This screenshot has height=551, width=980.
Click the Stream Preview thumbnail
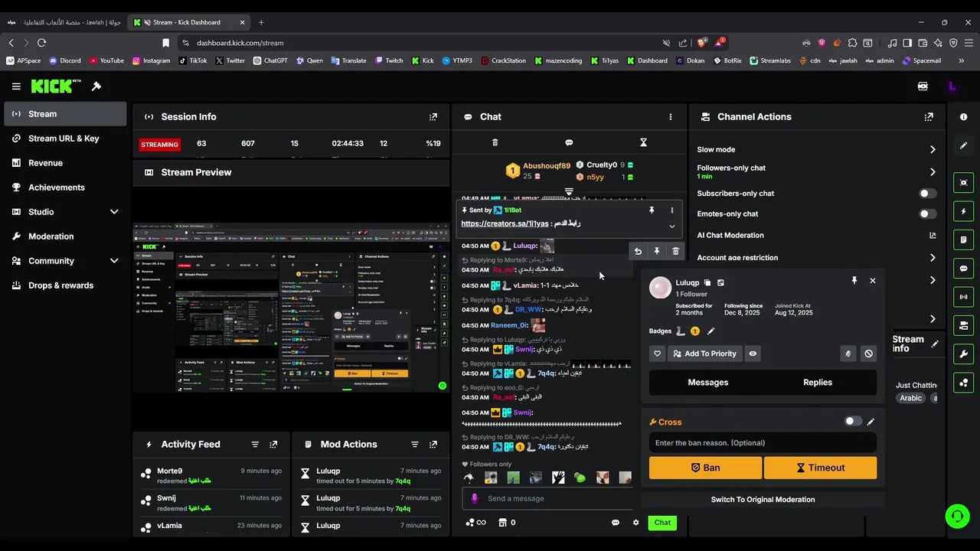291,308
